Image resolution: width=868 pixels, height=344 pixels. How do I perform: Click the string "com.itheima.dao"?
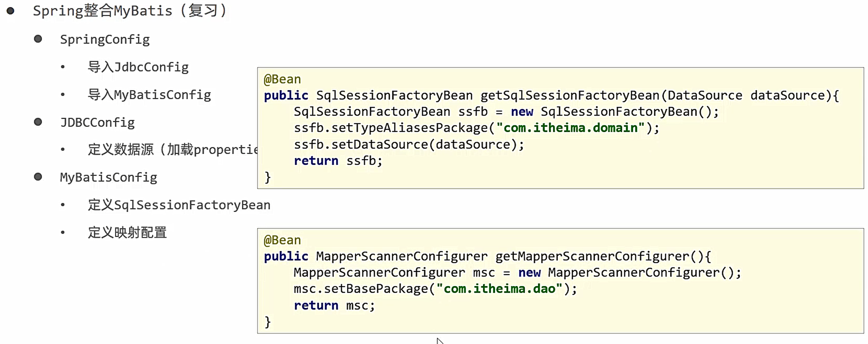tap(499, 289)
